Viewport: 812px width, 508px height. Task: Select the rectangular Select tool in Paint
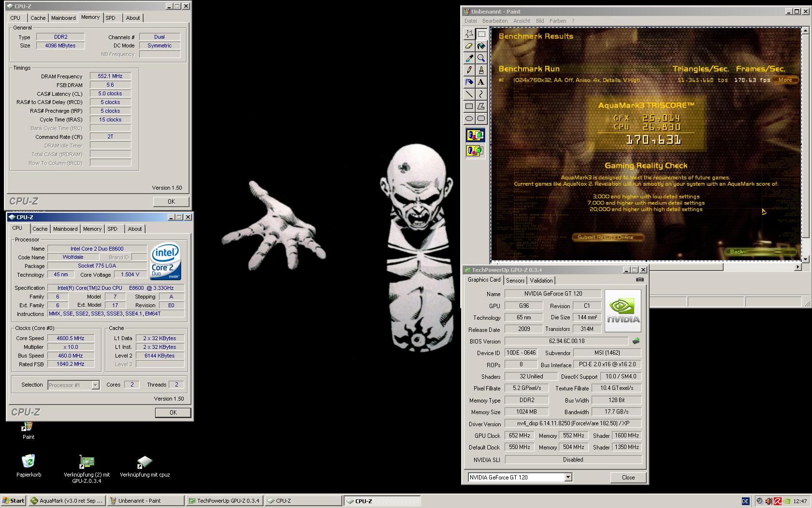[x=481, y=34]
